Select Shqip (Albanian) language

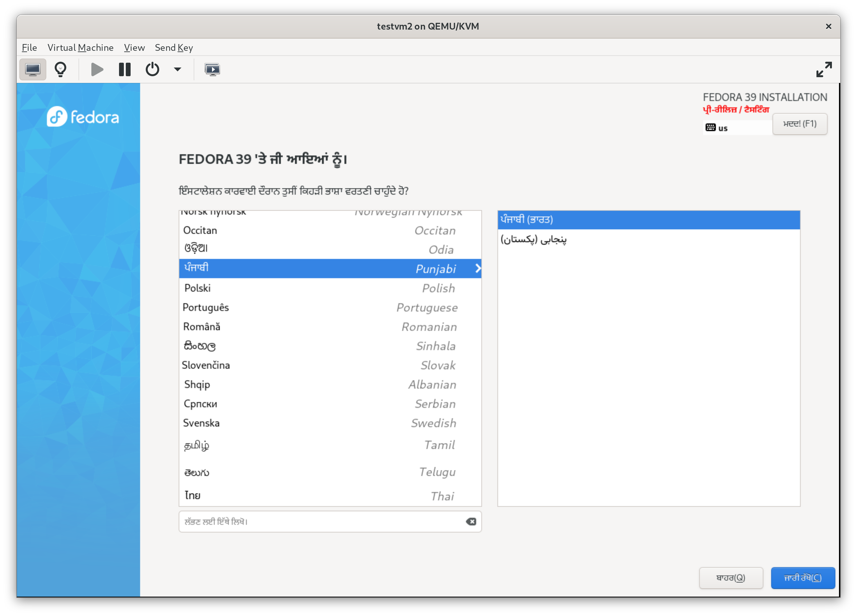(330, 385)
